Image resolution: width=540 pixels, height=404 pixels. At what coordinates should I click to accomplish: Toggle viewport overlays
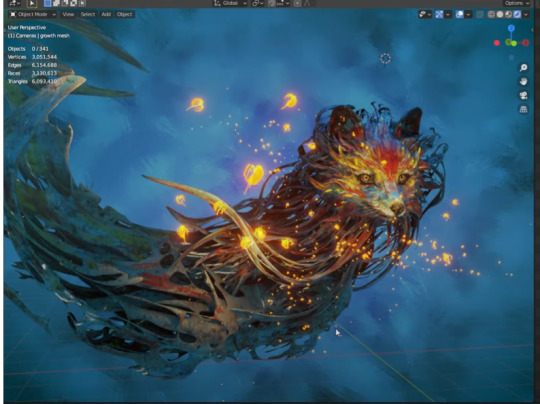(459, 14)
